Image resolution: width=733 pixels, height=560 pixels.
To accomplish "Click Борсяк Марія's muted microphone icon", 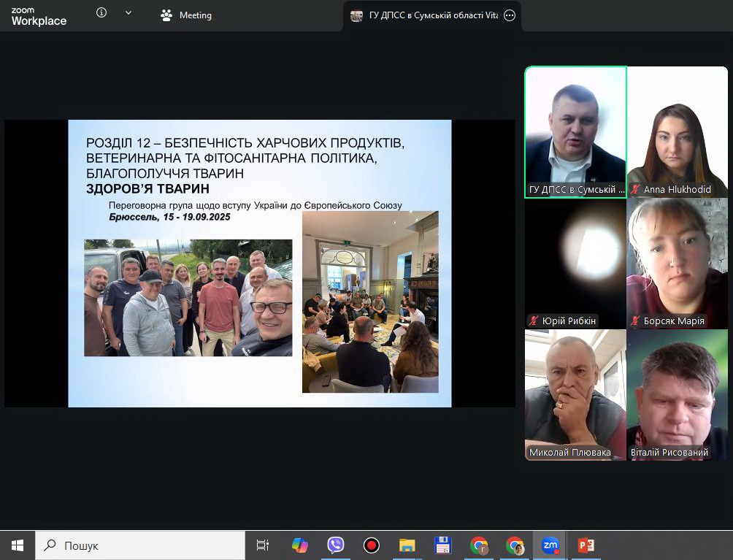I will [x=635, y=321].
